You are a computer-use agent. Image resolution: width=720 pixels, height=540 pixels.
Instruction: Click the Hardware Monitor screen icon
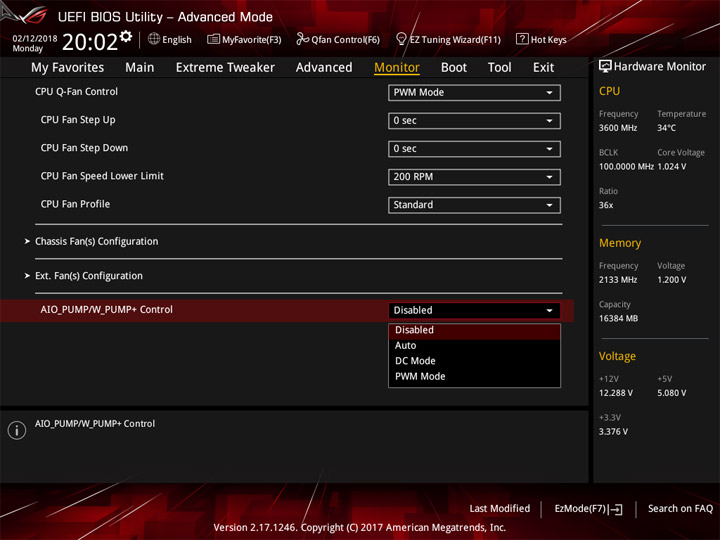tap(605, 67)
